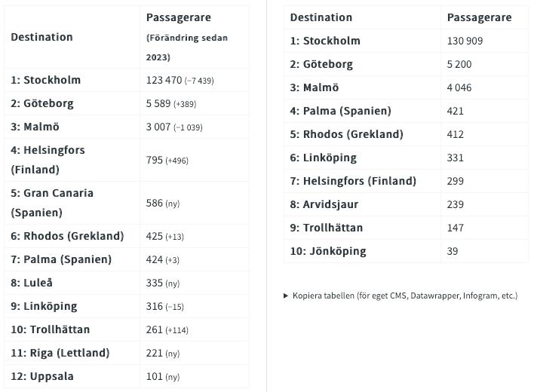Click the "12: Uppsala" destination cell
Screen dimensions: 534x392
[42, 376]
